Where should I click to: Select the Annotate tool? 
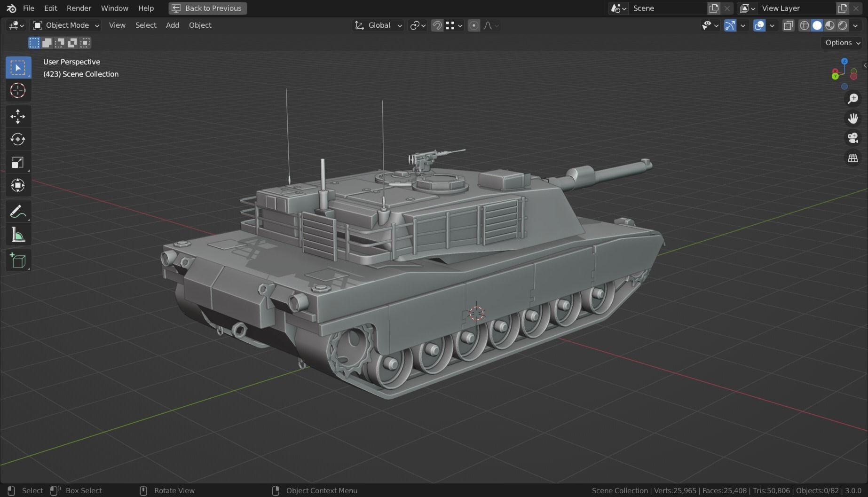[x=18, y=212]
